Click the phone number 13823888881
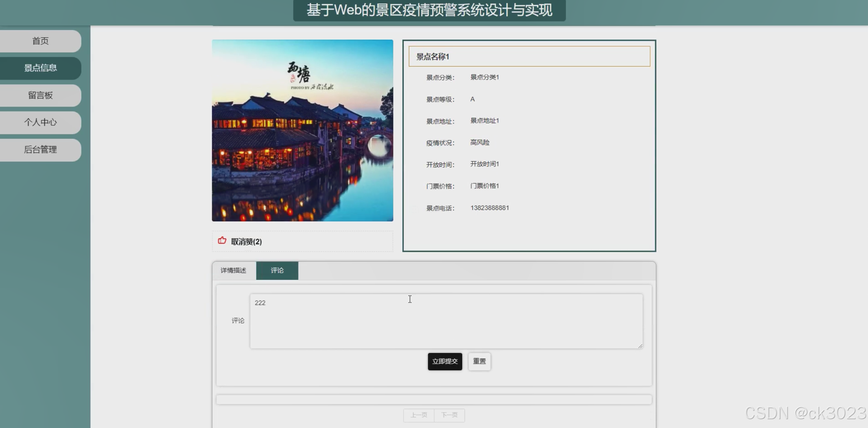 point(490,208)
